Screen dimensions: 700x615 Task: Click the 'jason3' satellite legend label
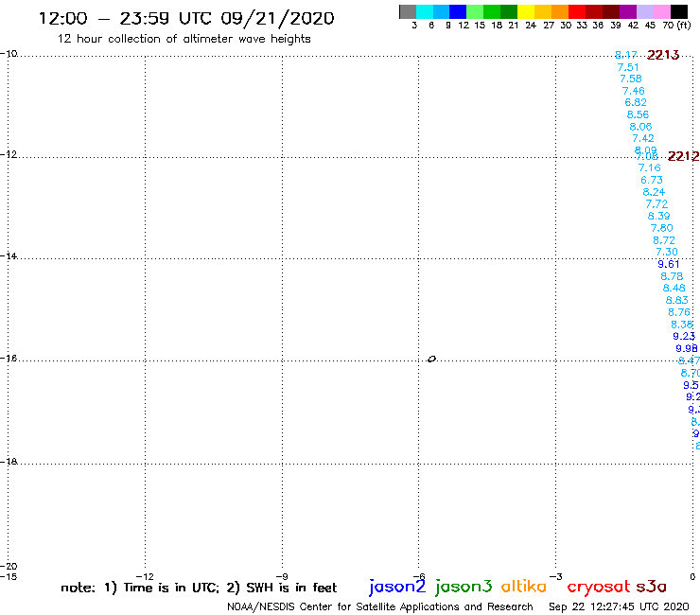point(464,587)
